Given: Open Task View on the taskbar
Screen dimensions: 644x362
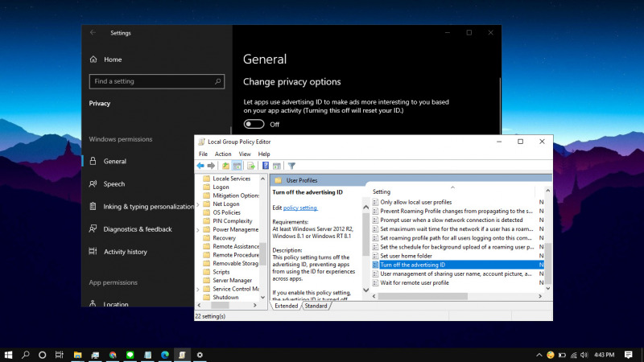Looking at the screenshot, I should pos(60,355).
